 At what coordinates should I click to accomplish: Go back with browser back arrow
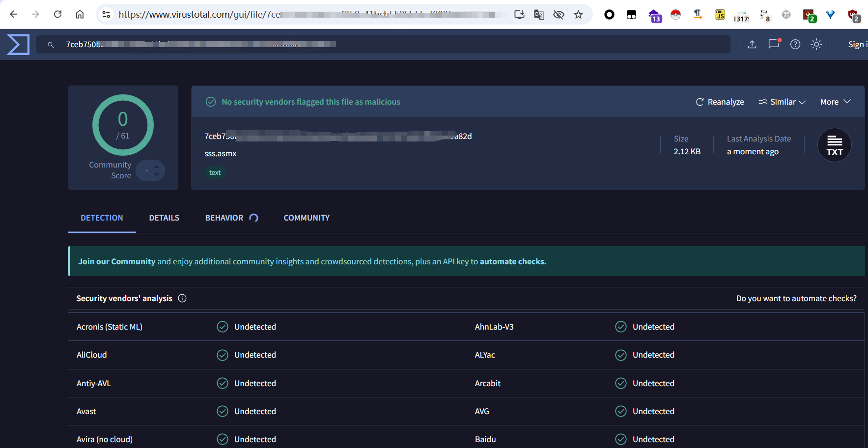14,14
